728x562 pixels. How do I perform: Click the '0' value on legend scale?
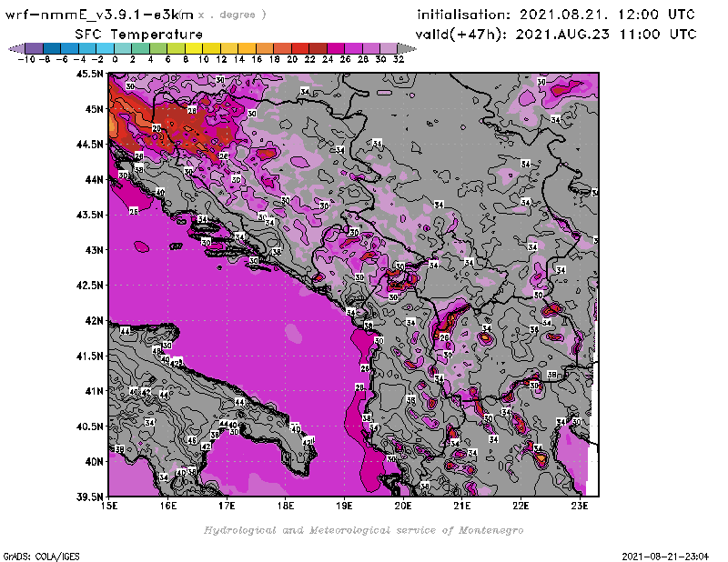tap(115, 60)
